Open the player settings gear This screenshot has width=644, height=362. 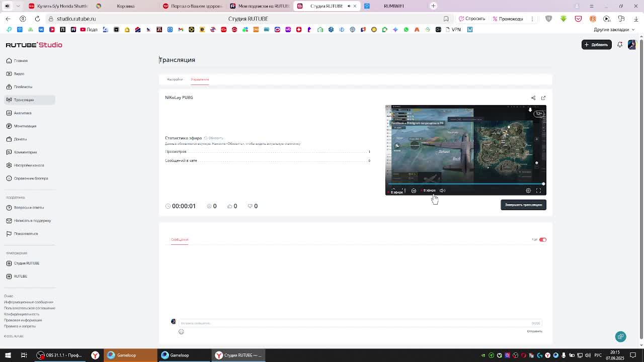[x=528, y=191]
